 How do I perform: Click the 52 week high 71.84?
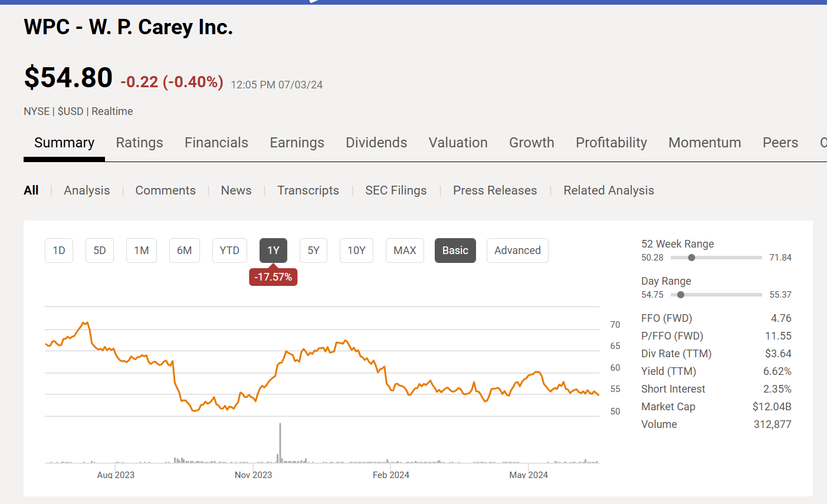[780, 258]
